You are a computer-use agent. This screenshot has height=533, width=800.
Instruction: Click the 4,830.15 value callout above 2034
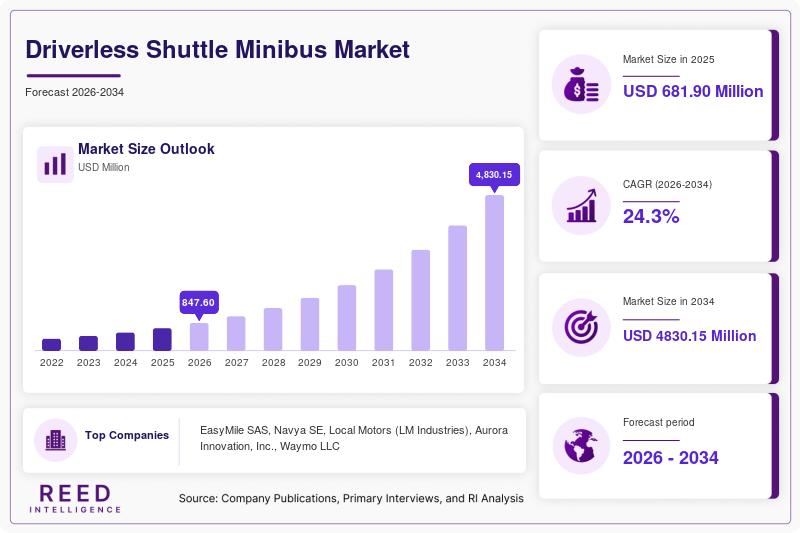(494, 174)
